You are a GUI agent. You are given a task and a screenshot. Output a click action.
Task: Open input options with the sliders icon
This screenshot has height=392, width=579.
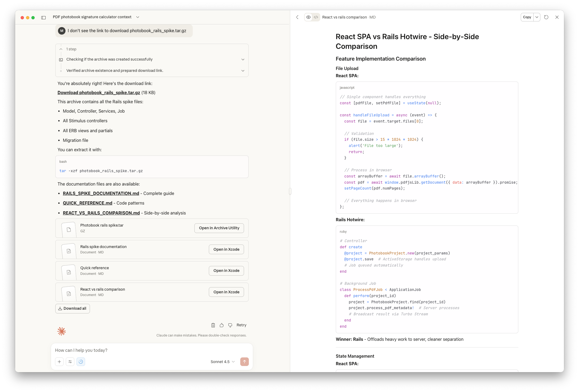click(x=70, y=362)
